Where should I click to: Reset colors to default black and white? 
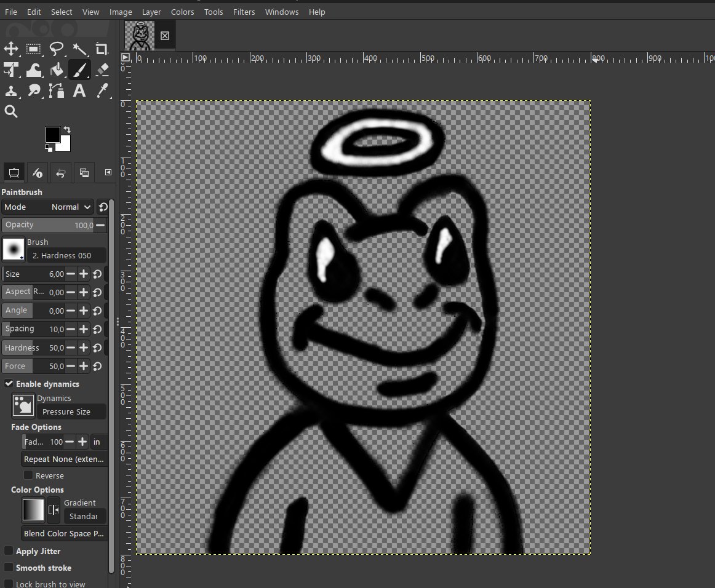(x=49, y=148)
